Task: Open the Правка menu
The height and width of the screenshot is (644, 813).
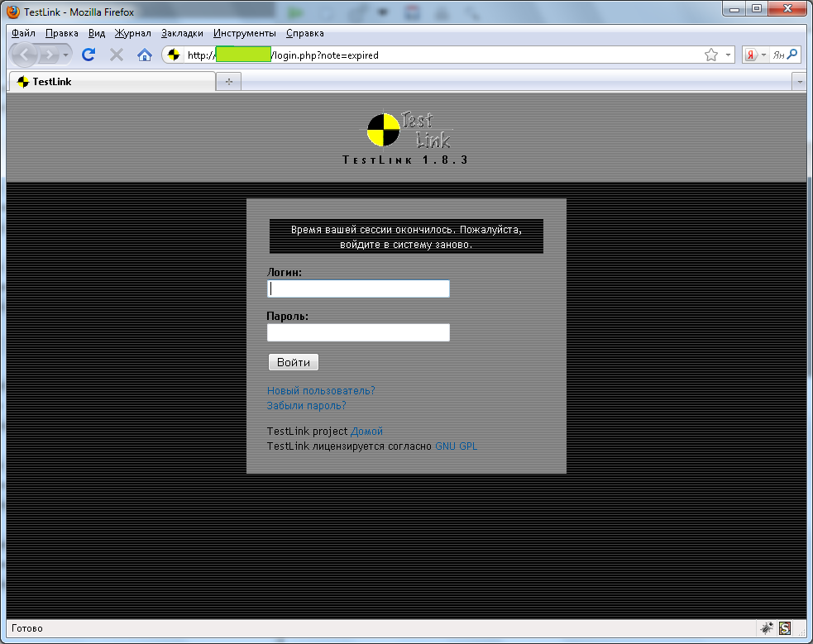Action: [x=62, y=33]
